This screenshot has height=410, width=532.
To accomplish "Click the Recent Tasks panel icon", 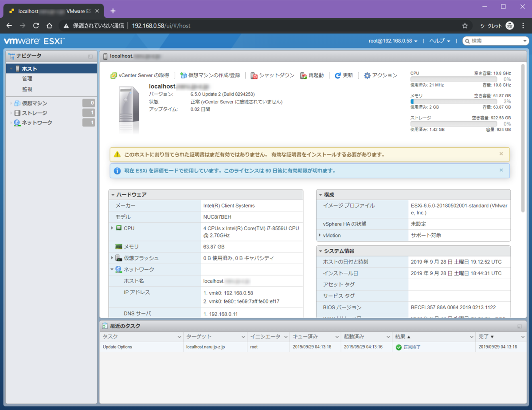I will pos(105,326).
